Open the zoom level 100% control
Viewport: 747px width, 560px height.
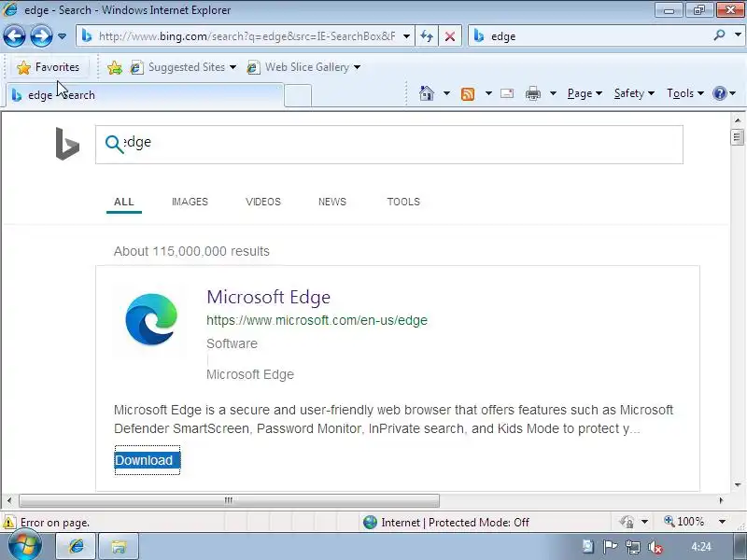(684, 522)
